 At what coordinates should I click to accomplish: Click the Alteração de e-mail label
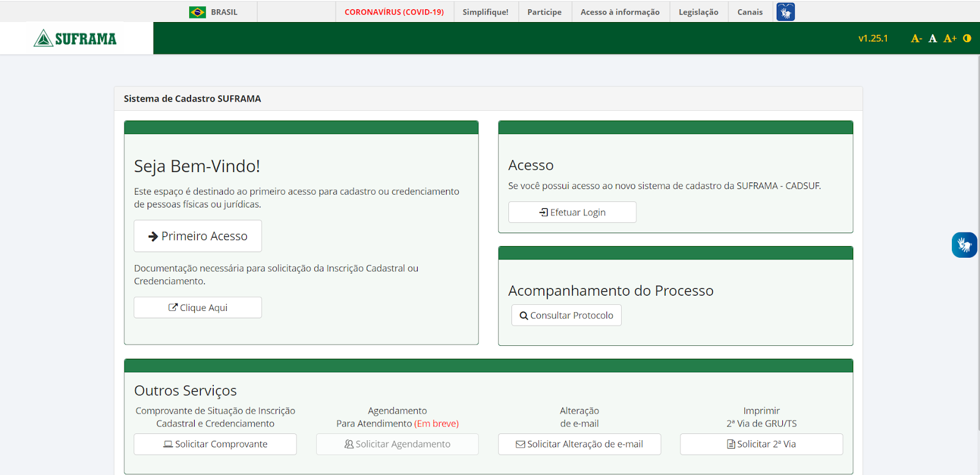(579, 417)
